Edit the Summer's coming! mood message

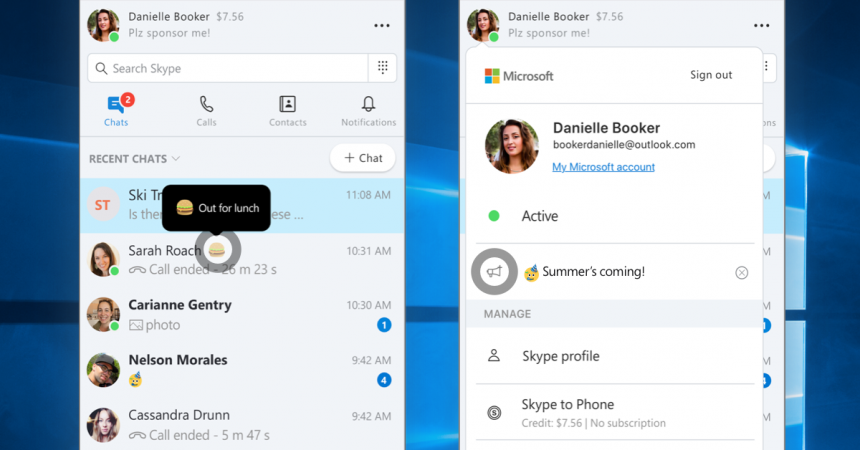pyautogui.click(x=593, y=272)
